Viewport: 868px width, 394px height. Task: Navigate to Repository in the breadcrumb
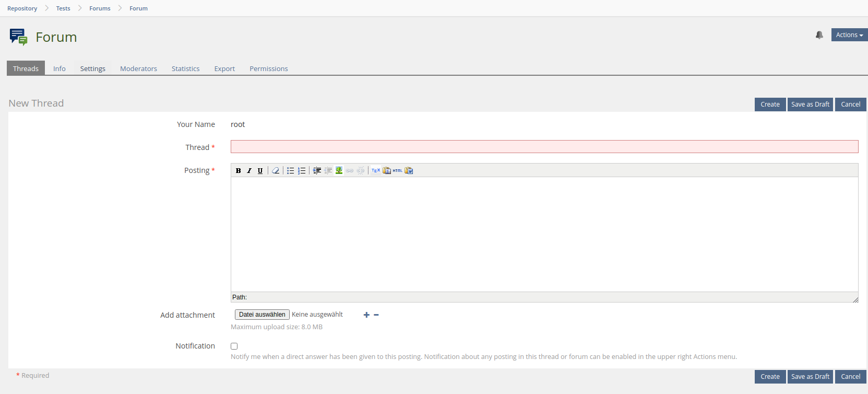pyautogui.click(x=22, y=8)
